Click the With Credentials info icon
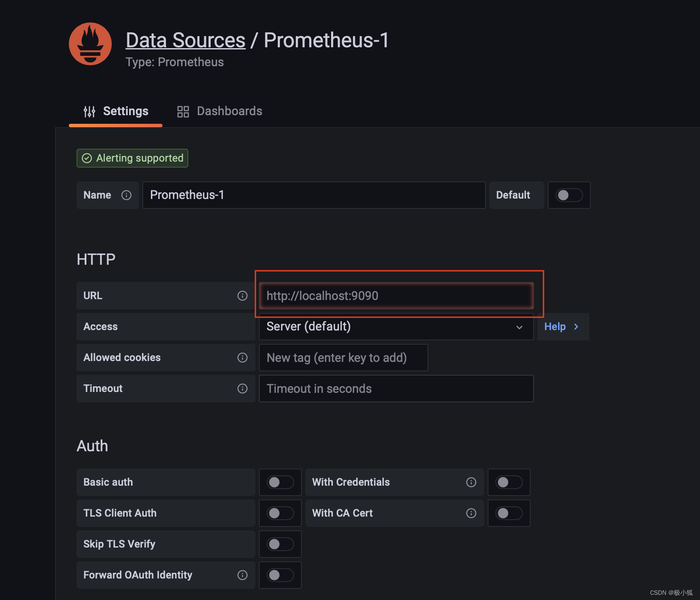The height and width of the screenshot is (600, 700). click(x=471, y=482)
